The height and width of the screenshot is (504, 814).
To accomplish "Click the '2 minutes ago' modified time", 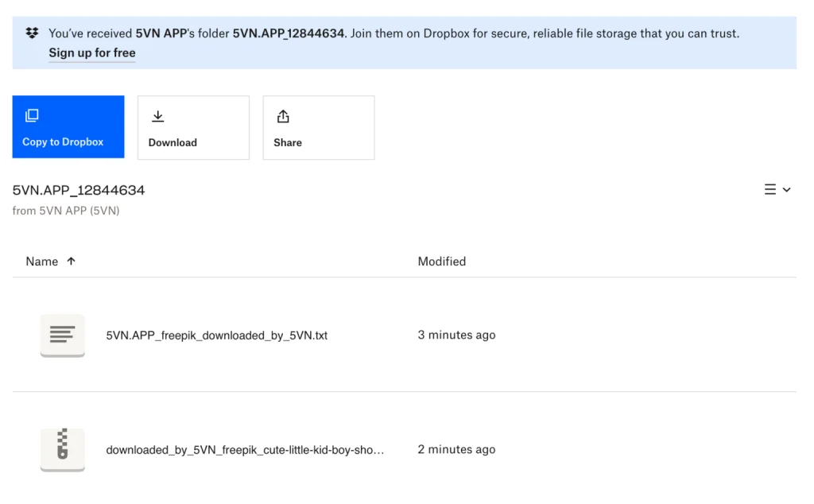I will (456, 450).
